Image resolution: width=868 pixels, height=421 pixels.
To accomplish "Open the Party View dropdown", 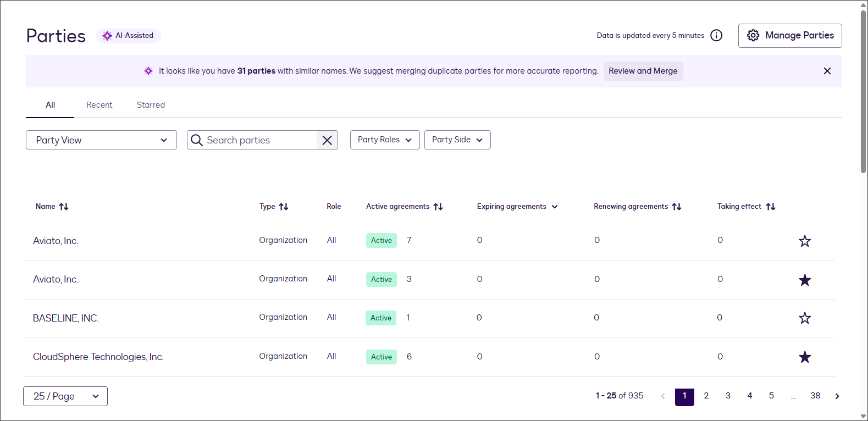I will 101,140.
